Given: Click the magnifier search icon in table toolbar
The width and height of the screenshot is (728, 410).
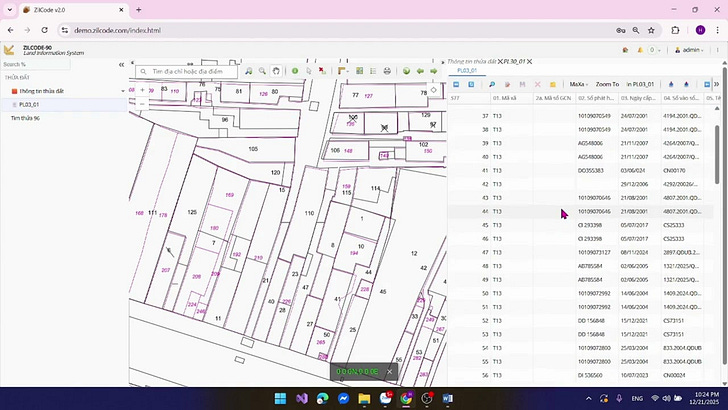Looking at the screenshot, I should 492,84.
